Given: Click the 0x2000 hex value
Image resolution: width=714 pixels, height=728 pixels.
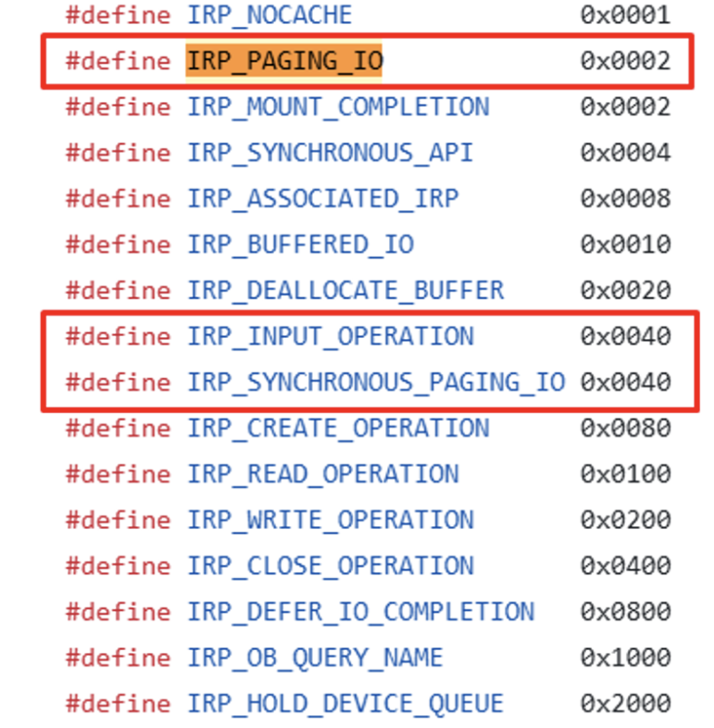Looking at the screenshot, I should tap(625, 703).
